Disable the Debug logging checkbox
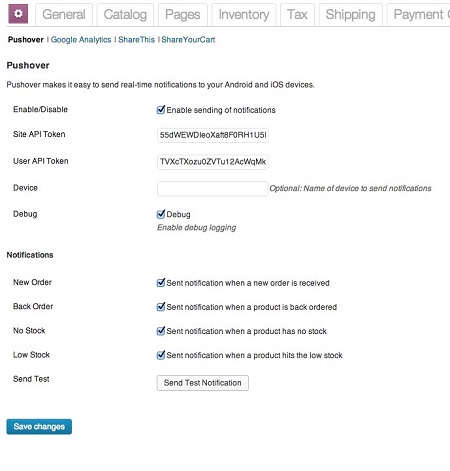Screen dimensions: 450x471 [x=161, y=214]
